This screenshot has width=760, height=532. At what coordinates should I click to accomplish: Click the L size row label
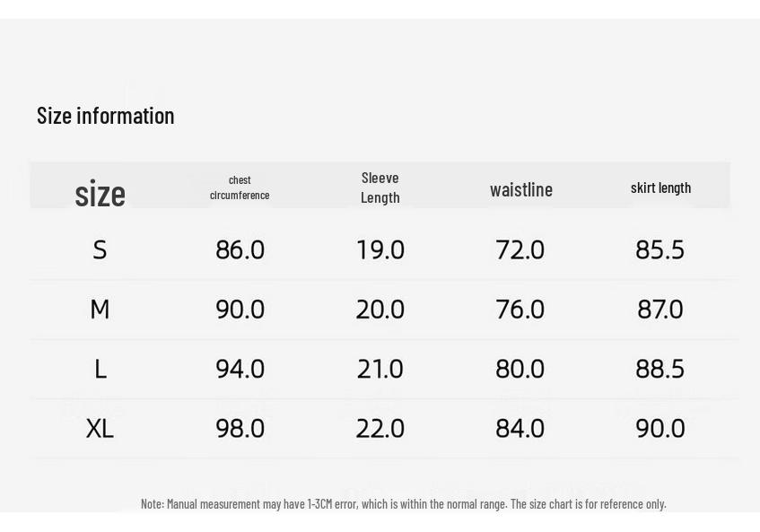point(100,369)
